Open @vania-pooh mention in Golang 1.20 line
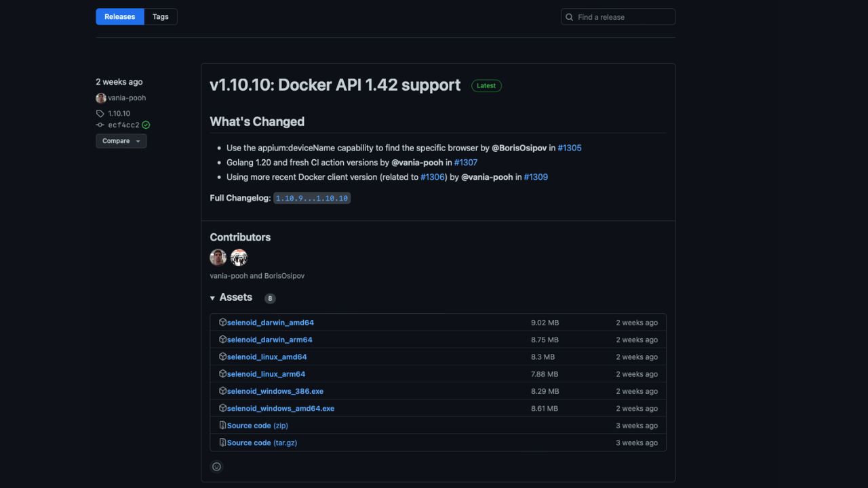This screenshot has width=868, height=488. (417, 163)
